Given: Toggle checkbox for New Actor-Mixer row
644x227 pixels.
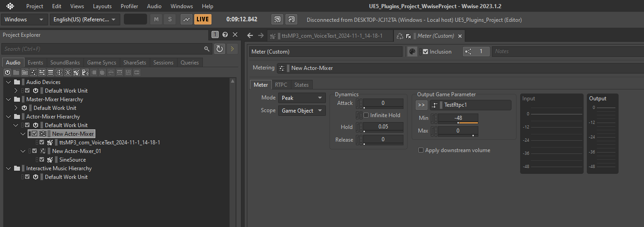Looking at the screenshot, I should pos(34,134).
